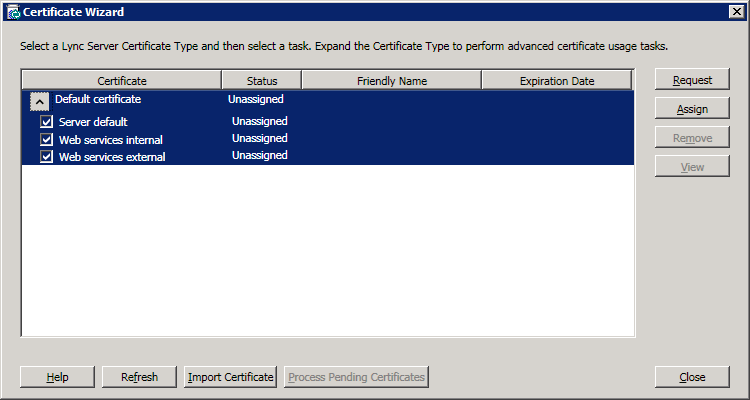Click the Import Certificate button

[x=231, y=377]
